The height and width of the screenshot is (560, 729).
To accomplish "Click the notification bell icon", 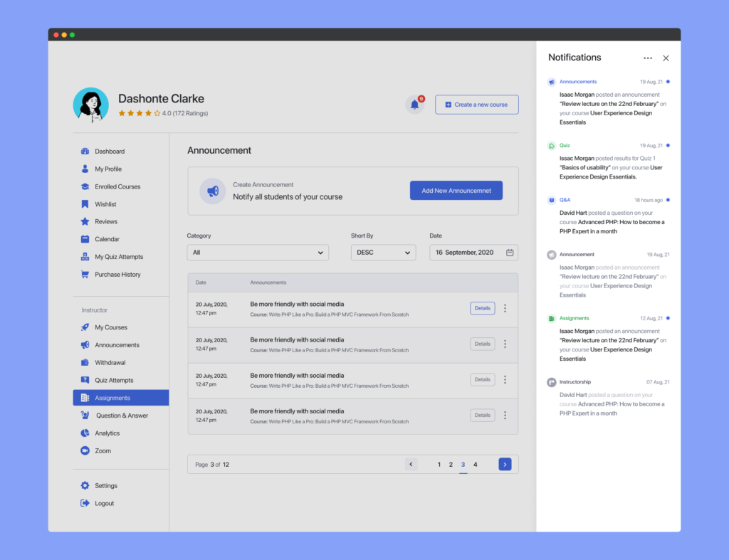I will pos(415,105).
